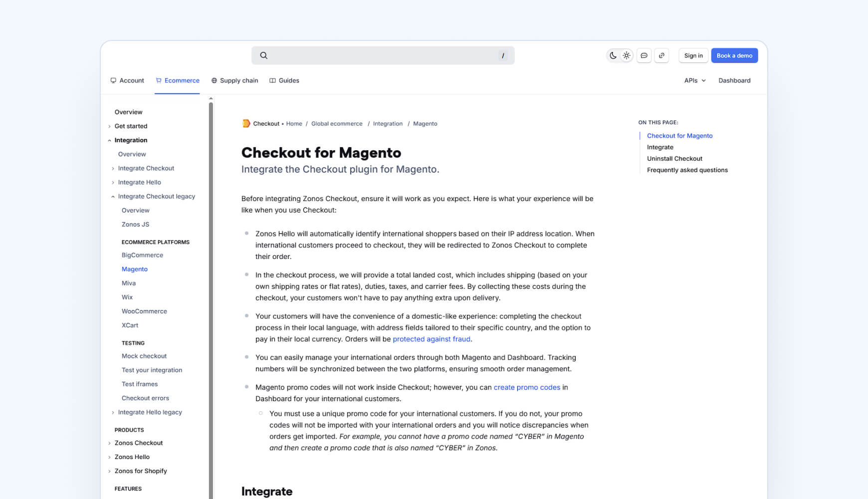868x499 pixels.
Task: Click Supply chain globe icon
Action: [x=214, y=80]
